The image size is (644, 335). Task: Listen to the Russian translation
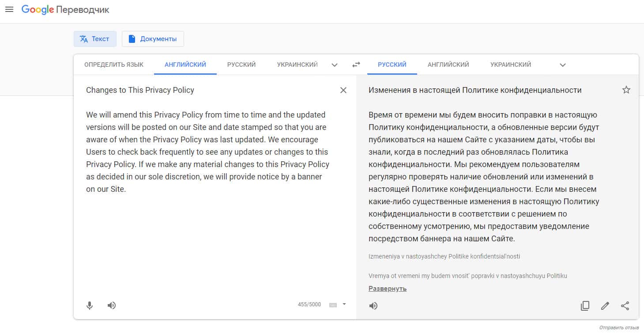[x=373, y=306]
